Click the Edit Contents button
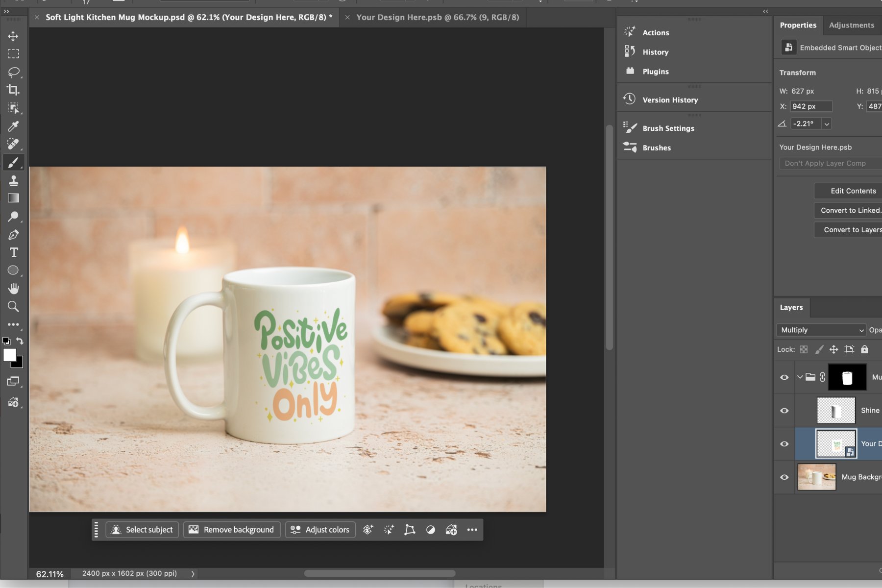The height and width of the screenshot is (588, 882). [x=853, y=191]
